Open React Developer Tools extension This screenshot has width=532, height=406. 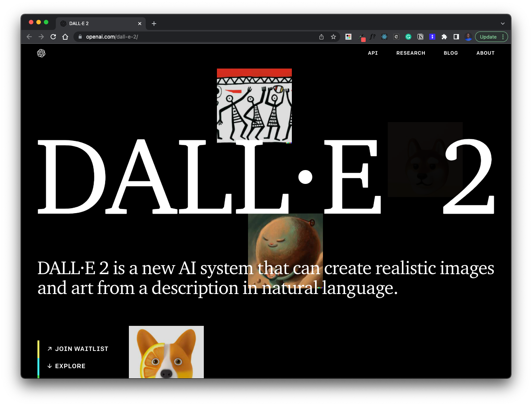(x=384, y=37)
